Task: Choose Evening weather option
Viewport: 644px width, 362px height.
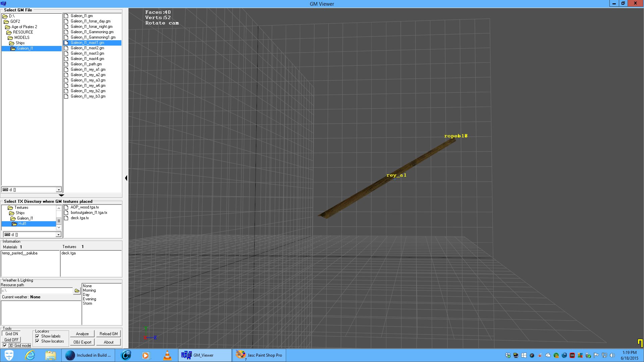Action: [x=90, y=299]
